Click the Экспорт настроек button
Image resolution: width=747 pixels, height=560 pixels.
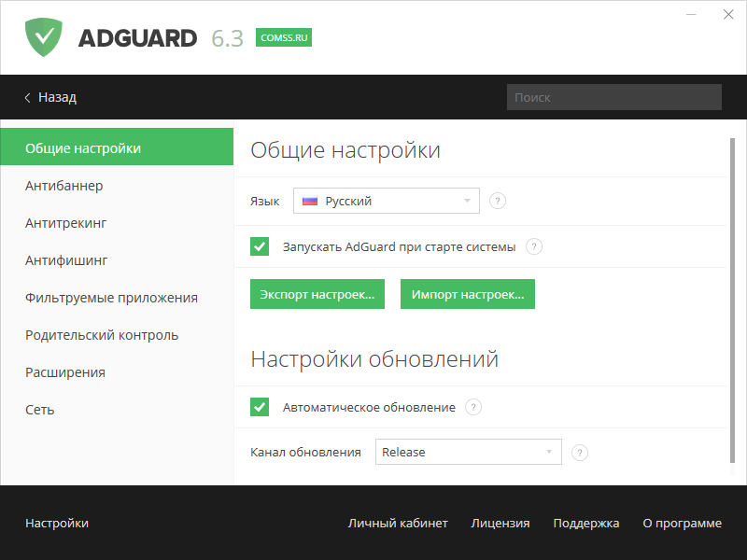[317, 294]
